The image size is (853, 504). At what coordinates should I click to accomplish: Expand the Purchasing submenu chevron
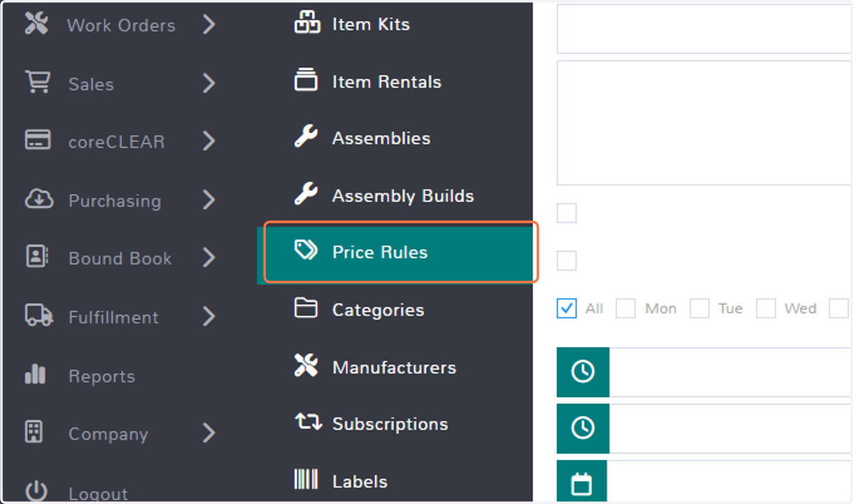(x=208, y=200)
